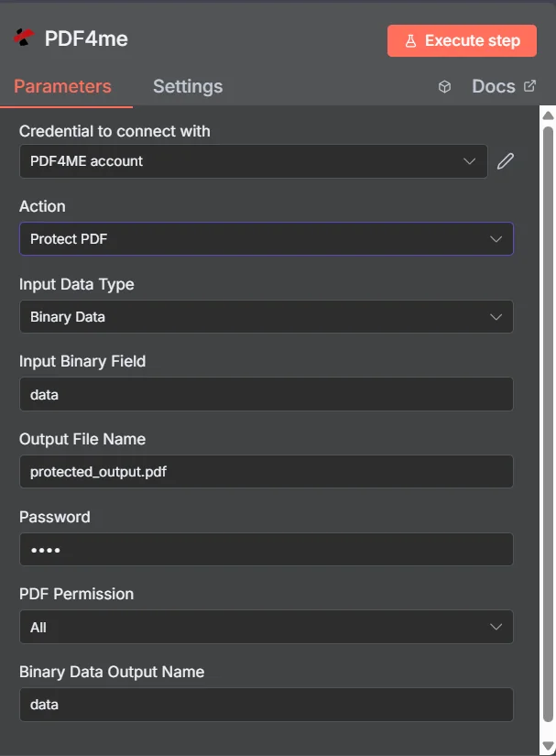Image resolution: width=556 pixels, height=756 pixels.
Task: Switch to the Parameters tab
Action: click(x=62, y=86)
